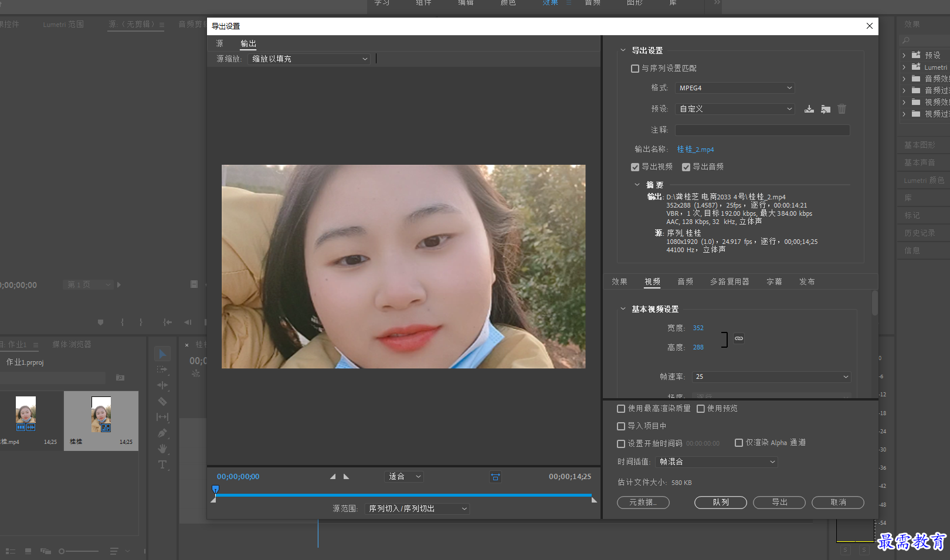This screenshot has width=950, height=560.
Task: Collapse the Basic Video Settings section
Action: pos(623,309)
